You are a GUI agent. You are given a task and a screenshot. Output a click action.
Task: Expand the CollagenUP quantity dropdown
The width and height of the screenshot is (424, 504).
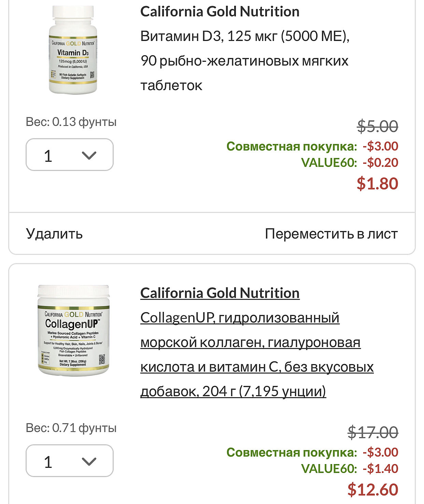[69, 461]
